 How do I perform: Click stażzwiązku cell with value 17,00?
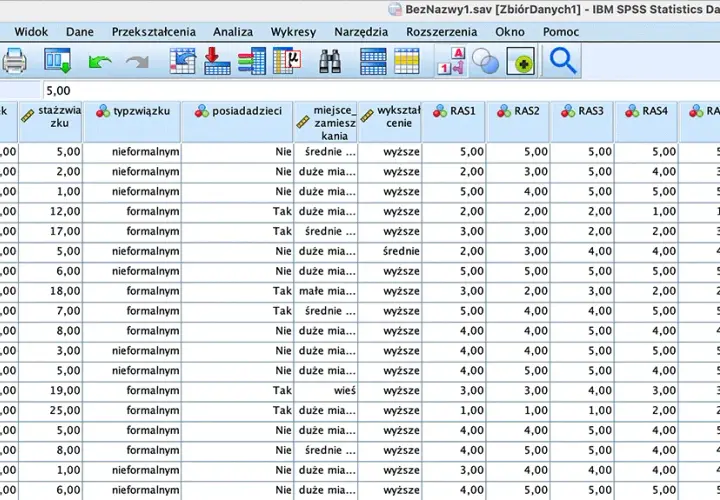51,231
